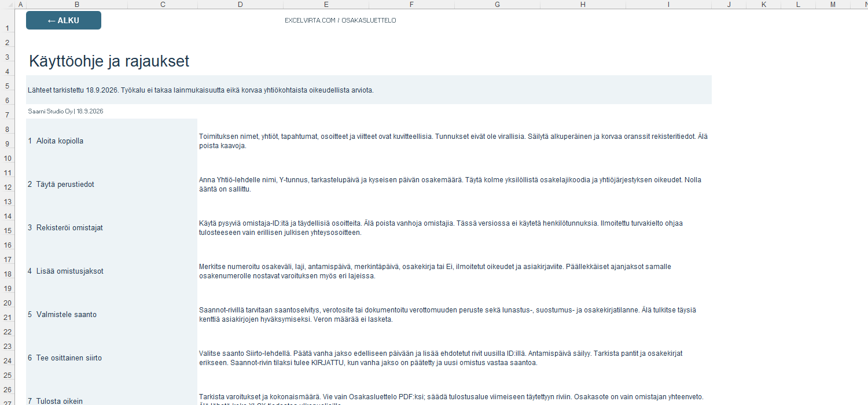Select column E header
This screenshot has height=405, width=868.
pos(326,5)
